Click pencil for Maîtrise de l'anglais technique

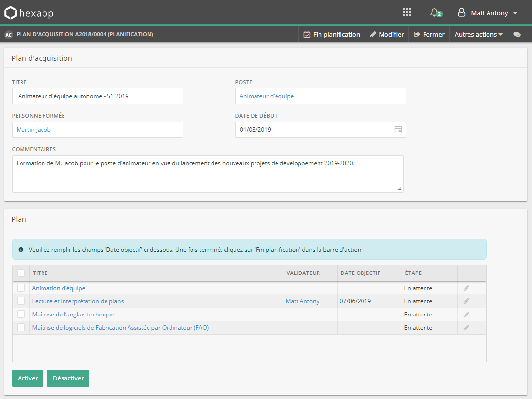pyautogui.click(x=467, y=315)
